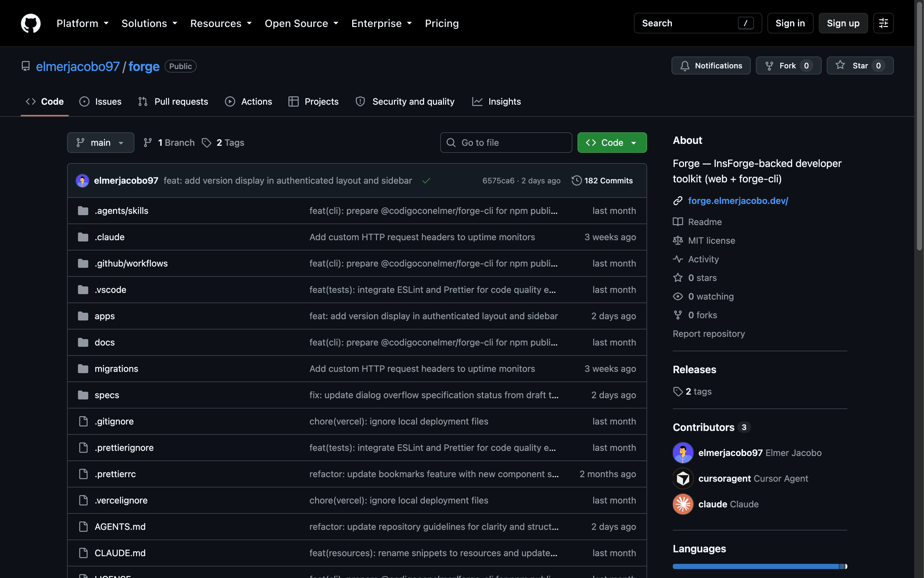
Task: Click the GitHub Octocat logo
Action: coord(30,23)
